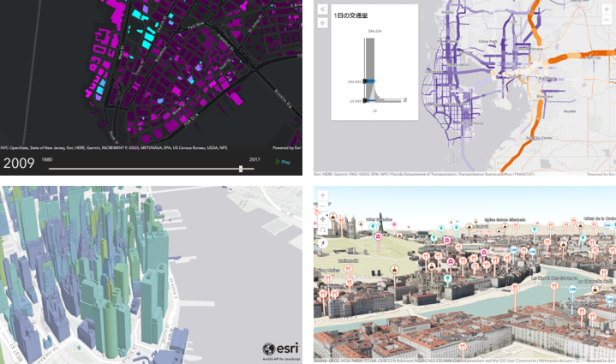Click the pink museum marker on the green hill
The width and height of the screenshot is (616, 364).
[378, 236]
